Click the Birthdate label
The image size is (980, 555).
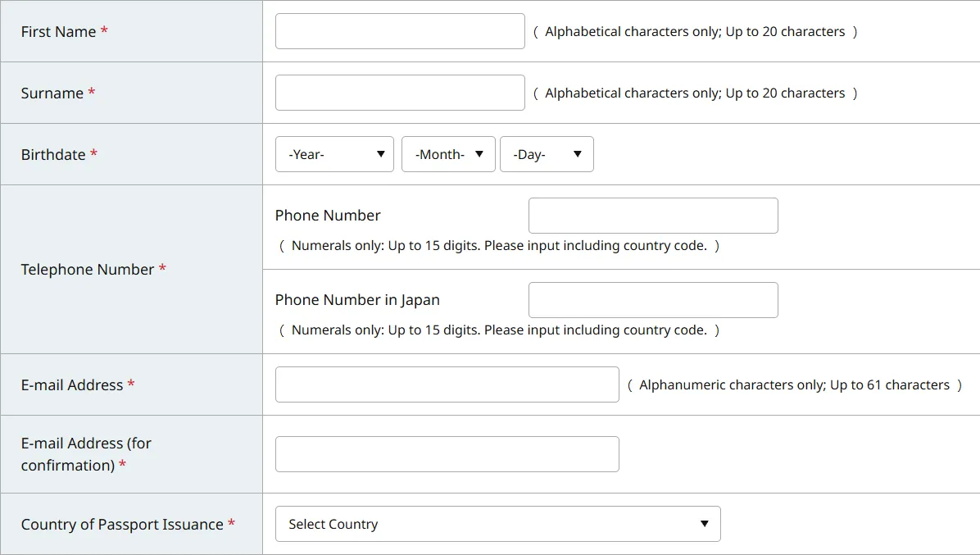(x=54, y=154)
